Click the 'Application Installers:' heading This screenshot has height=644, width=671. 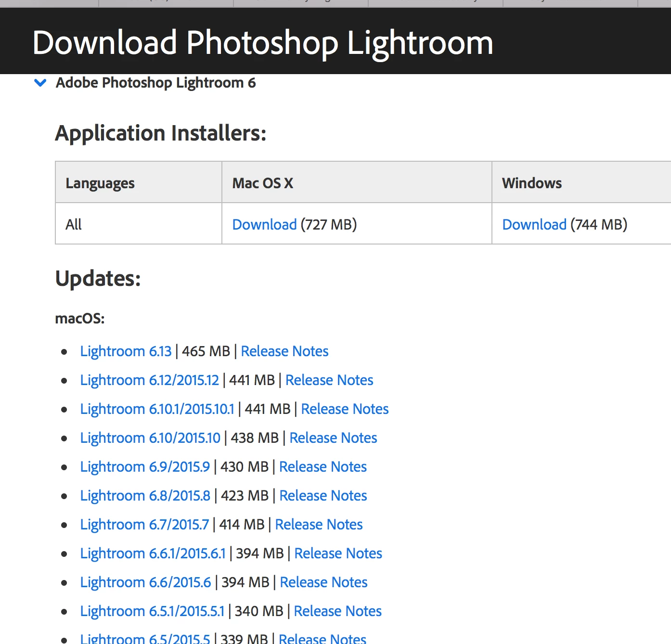(161, 133)
